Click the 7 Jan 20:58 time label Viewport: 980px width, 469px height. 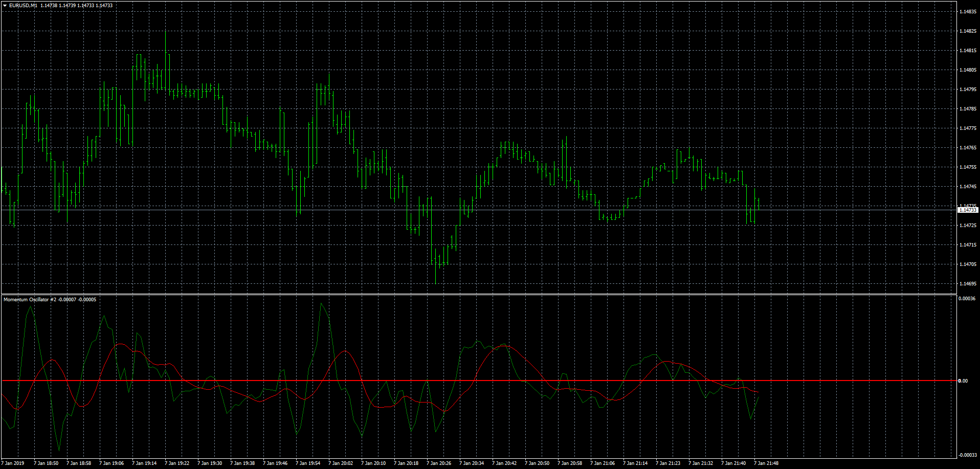pyautogui.click(x=570, y=463)
